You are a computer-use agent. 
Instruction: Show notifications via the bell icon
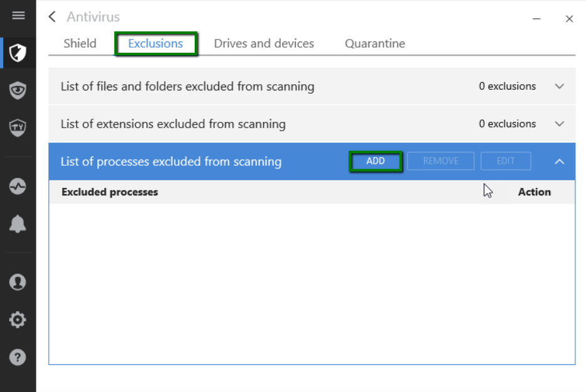18,224
